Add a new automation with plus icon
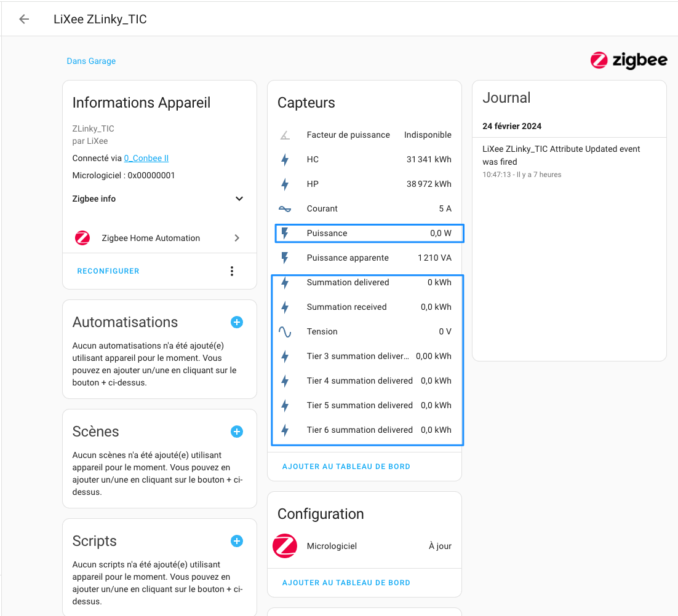The width and height of the screenshot is (678, 616). [236, 322]
